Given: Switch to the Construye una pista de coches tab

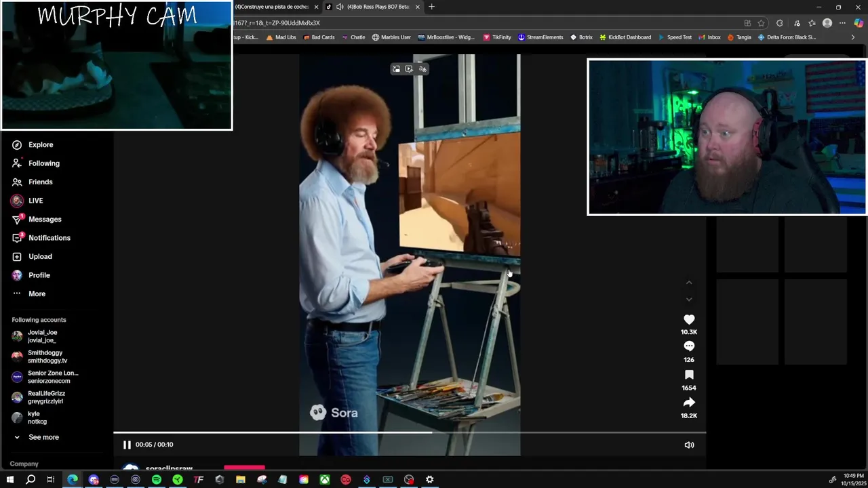Looking at the screenshot, I should click(x=272, y=7).
